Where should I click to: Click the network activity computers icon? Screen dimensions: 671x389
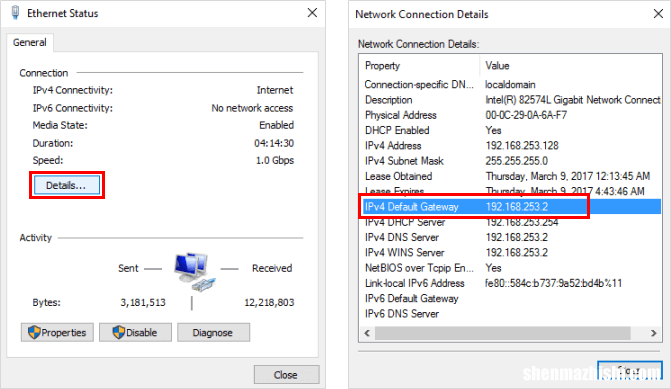click(x=194, y=272)
